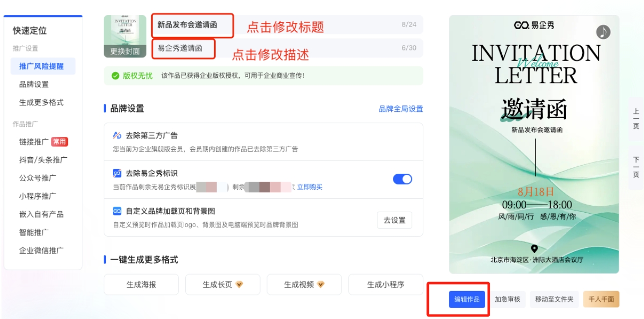
Task: Click the 去除第三方广告 icon
Action: point(117,135)
